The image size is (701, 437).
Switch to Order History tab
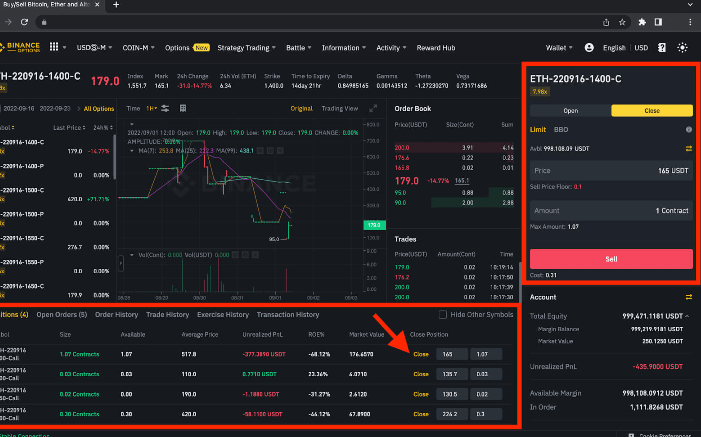[116, 314]
